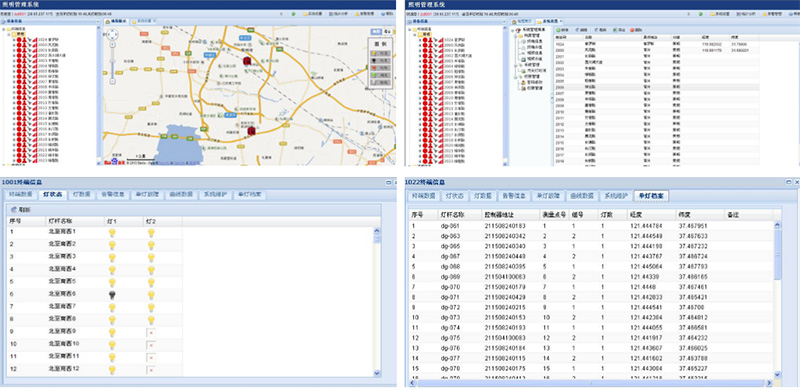Click the yellow bulb legend entry on map
Viewport: 800px width, 390px height.
(x=379, y=53)
